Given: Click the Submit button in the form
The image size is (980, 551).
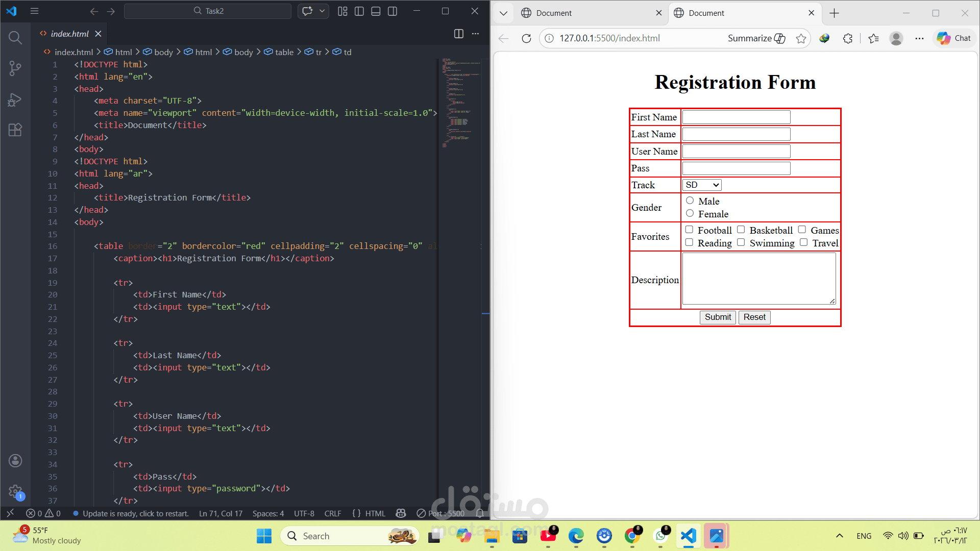Looking at the screenshot, I should [x=718, y=317].
